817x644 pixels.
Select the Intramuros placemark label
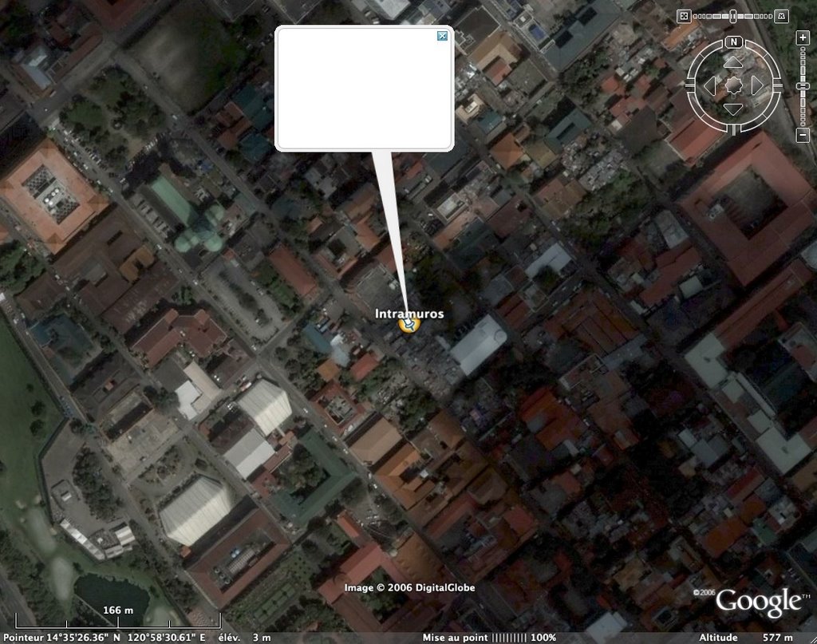pyautogui.click(x=409, y=314)
